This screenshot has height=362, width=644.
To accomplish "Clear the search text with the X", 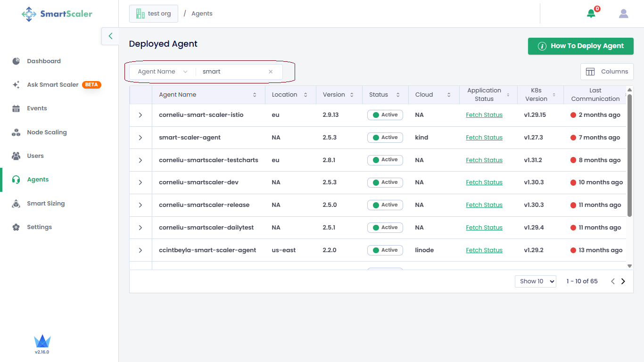I will 271,72.
